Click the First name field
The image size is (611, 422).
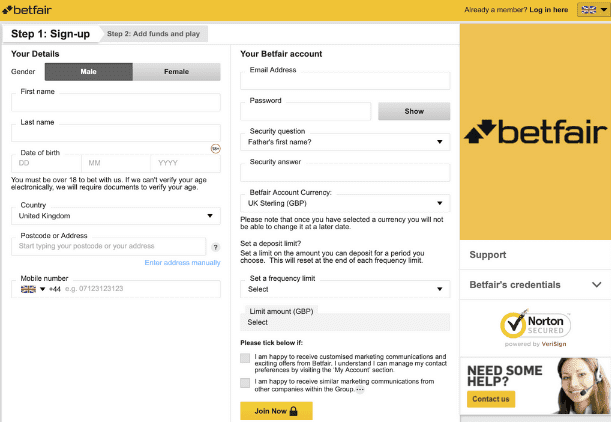pos(116,102)
